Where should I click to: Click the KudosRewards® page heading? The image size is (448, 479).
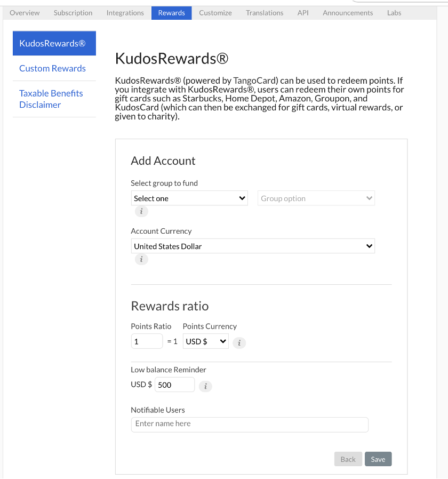pos(172,58)
